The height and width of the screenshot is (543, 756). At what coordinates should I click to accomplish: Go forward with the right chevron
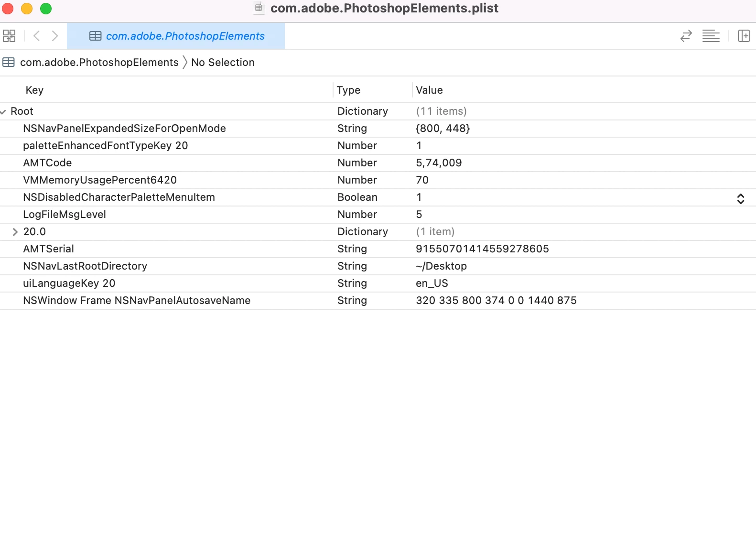(55, 36)
